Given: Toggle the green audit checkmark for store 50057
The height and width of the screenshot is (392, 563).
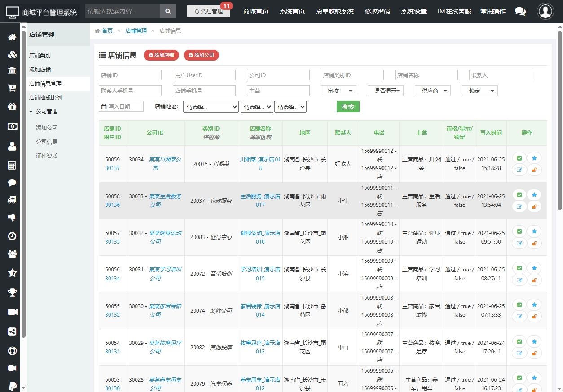Looking at the screenshot, I should click(519, 231).
